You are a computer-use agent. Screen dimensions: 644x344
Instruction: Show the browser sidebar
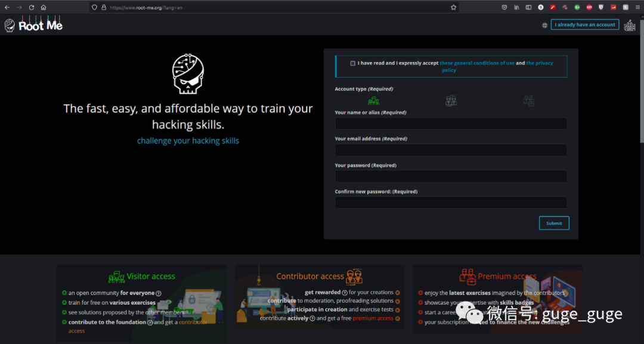pos(528,7)
